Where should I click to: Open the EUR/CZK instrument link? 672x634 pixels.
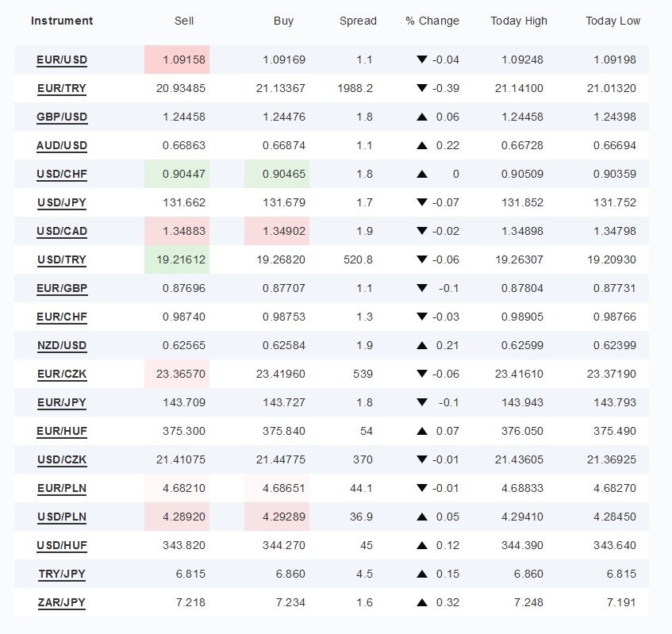(x=62, y=374)
